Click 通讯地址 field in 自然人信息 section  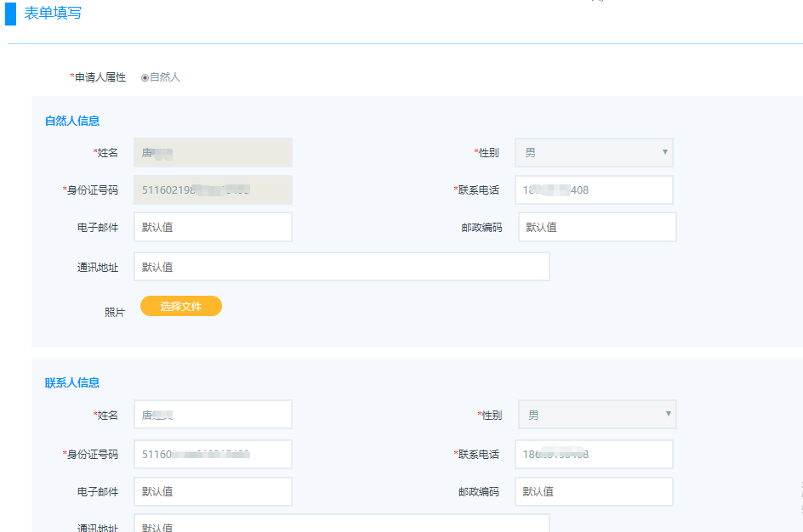pyautogui.click(x=341, y=267)
